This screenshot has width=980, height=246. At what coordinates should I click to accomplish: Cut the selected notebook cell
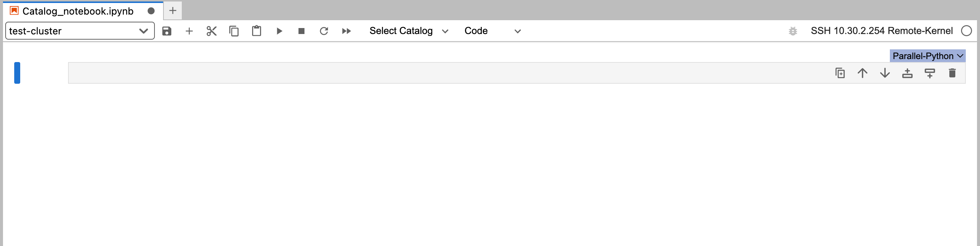point(211,31)
